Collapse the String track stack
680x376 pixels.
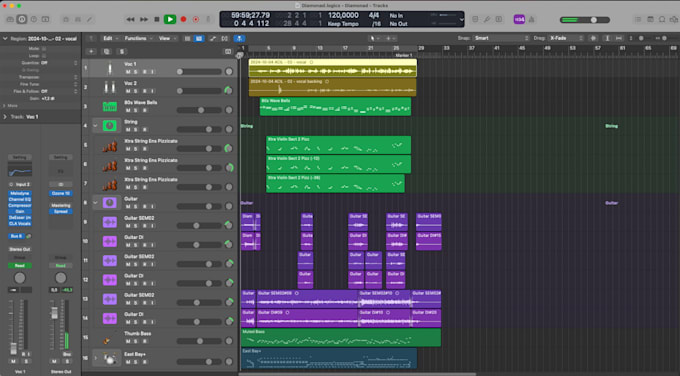coord(95,126)
